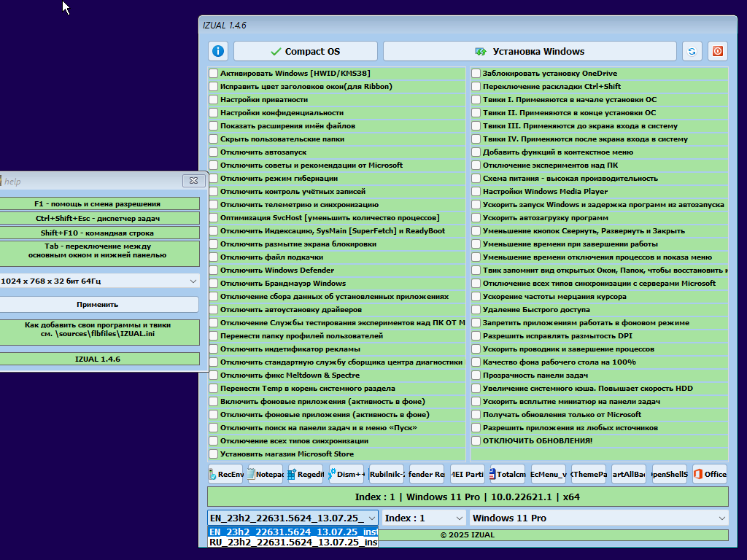The image size is (747, 560).
Task: Toggle Ускорить автозагрузку программ checkbox
Action: click(476, 217)
